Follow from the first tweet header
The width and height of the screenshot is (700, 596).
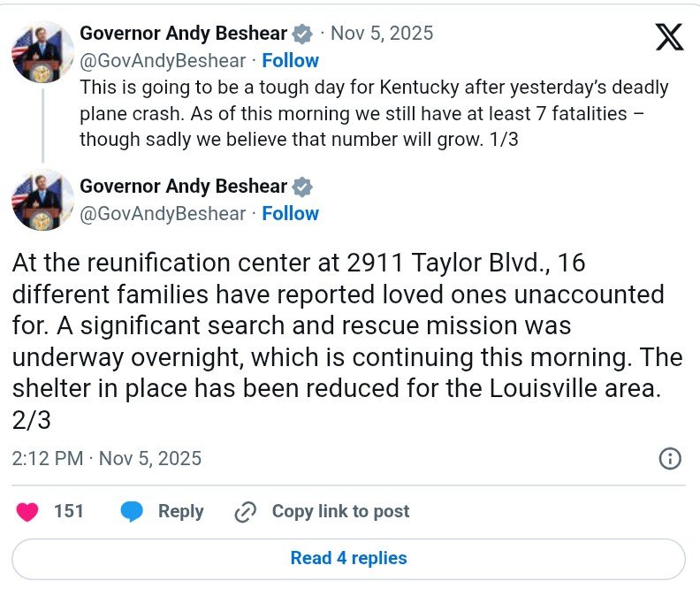click(x=290, y=60)
